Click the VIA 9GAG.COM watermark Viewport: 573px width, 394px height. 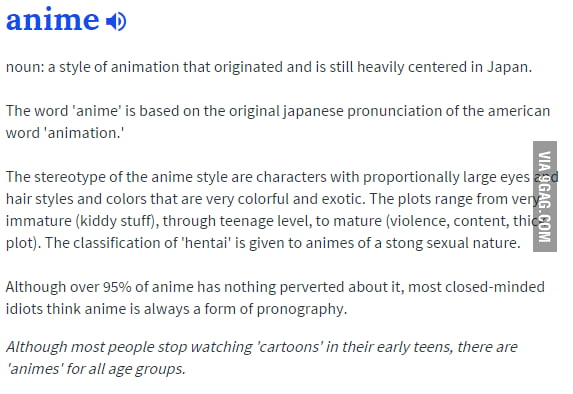tap(545, 196)
